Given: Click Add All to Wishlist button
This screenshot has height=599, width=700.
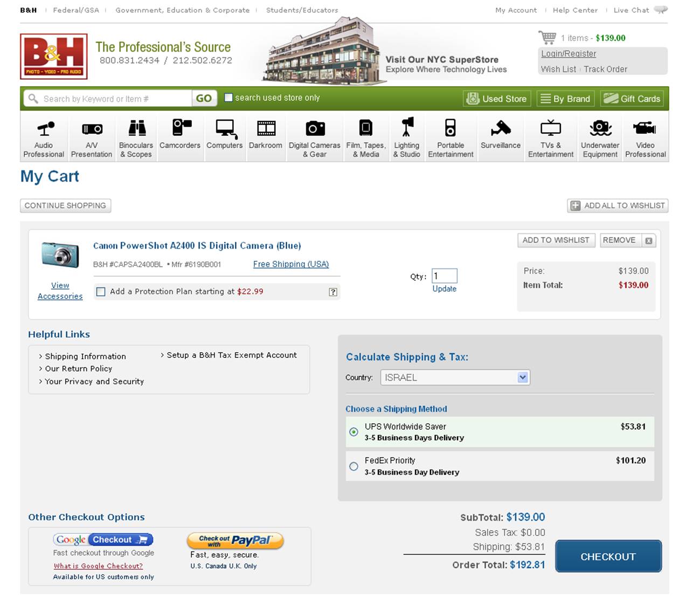Looking at the screenshot, I should pyautogui.click(x=618, y=205).
